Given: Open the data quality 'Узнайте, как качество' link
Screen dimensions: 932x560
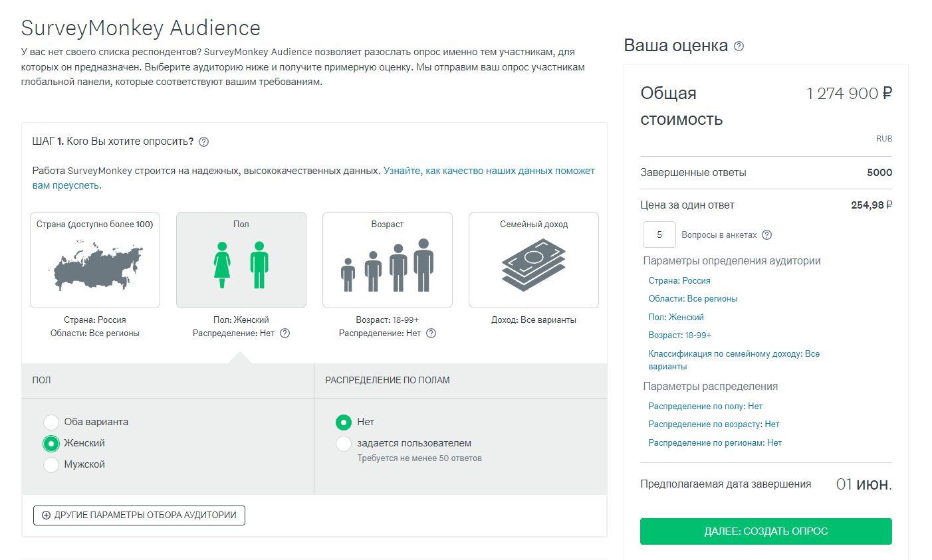Looking at the screenshot, I should pos(489,171).
